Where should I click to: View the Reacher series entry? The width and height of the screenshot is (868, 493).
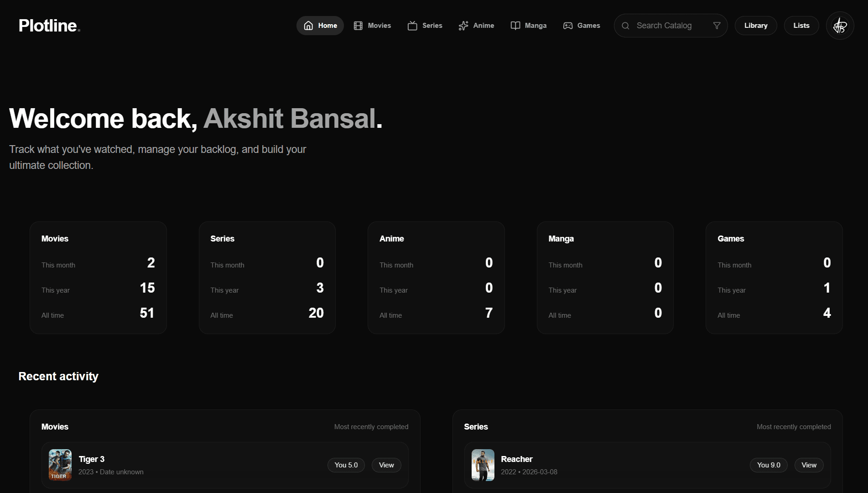click(809, 465)
